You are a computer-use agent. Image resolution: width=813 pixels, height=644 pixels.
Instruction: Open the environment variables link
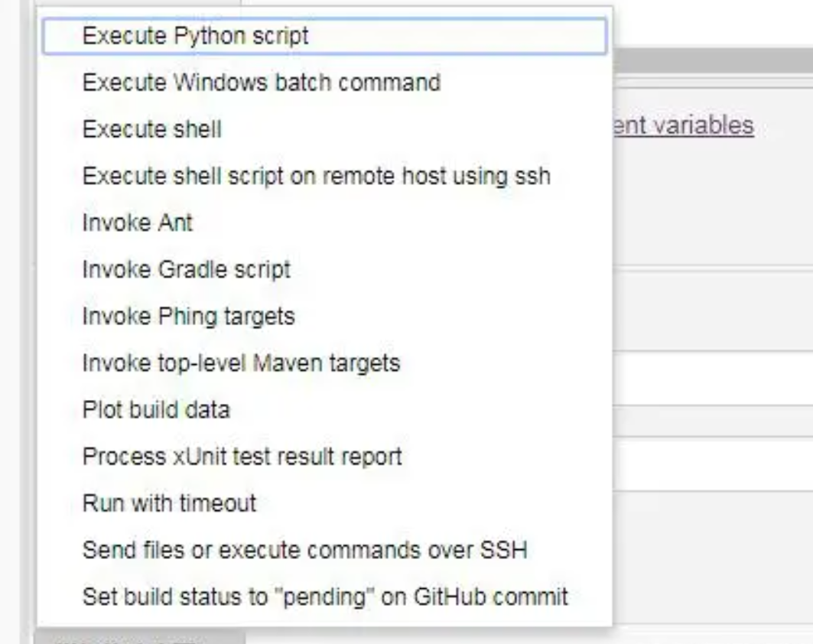[683, 125]
